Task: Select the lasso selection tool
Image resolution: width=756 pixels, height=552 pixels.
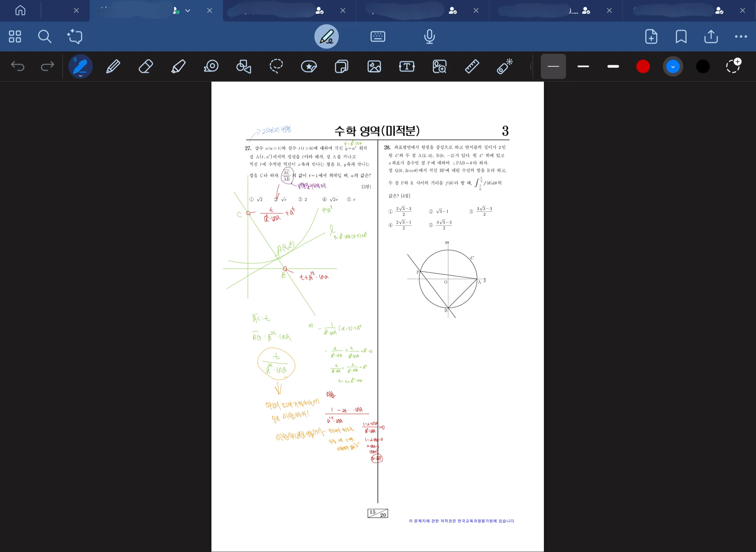Action: pyautogui.click(x=276, y=66)
